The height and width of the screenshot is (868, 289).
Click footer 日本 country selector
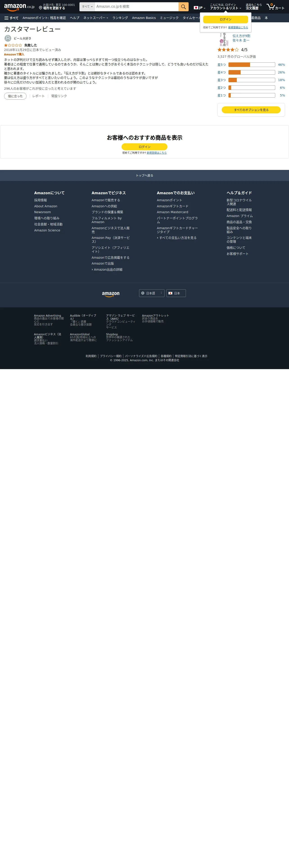(176, 293)
